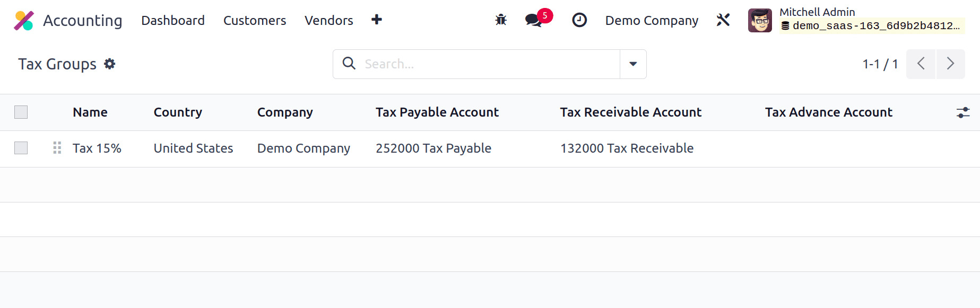Open the debug bug icon

[501, 20]
